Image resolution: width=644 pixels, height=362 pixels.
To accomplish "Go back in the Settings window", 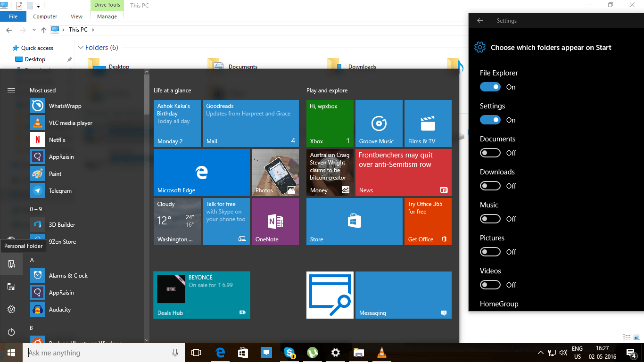I will (480, 21).
